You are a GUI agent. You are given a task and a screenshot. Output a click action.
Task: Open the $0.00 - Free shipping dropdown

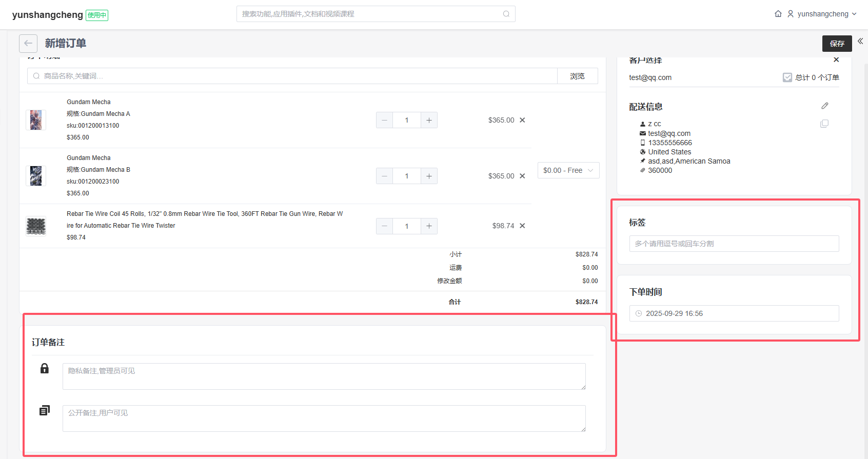568,170
